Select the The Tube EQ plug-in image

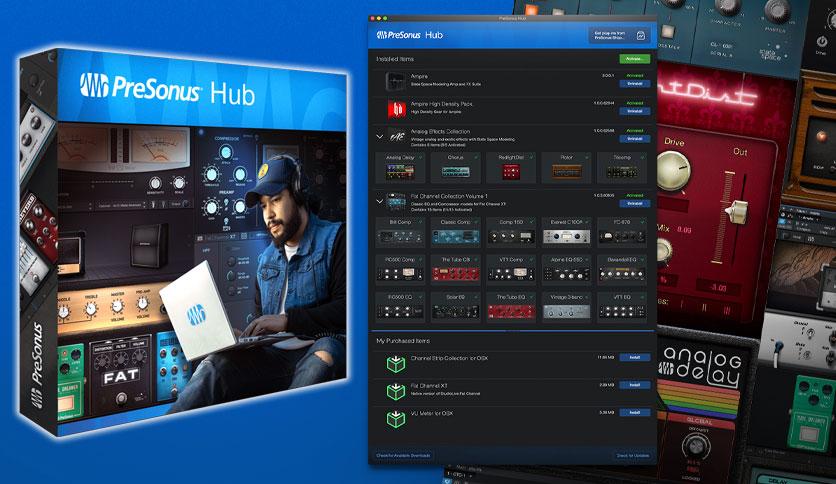(511, 311)
